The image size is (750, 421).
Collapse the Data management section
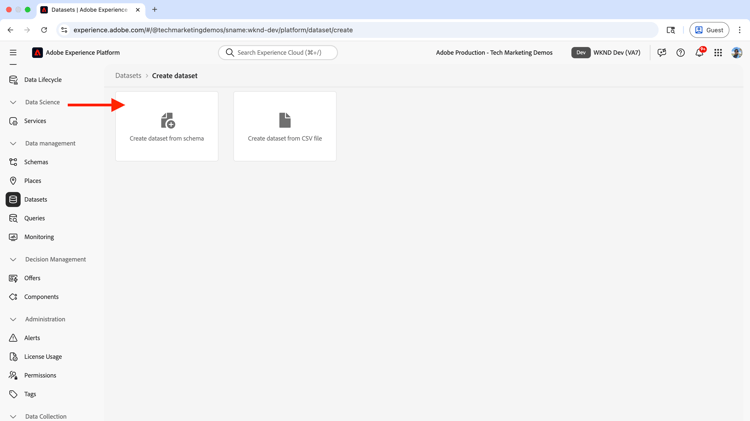point(13,144)
